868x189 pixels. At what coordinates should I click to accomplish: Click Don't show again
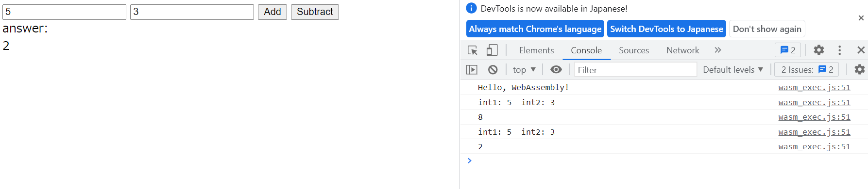767,29
